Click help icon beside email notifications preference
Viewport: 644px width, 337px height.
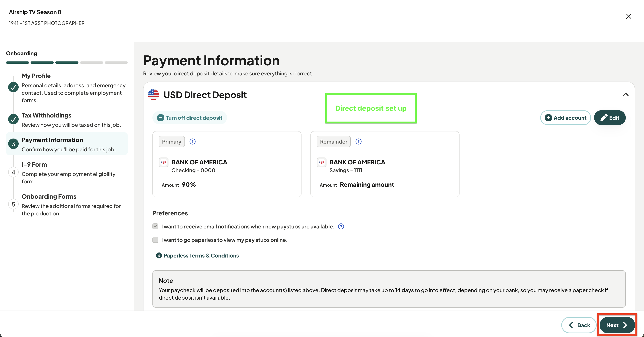[x=341, y=227]
